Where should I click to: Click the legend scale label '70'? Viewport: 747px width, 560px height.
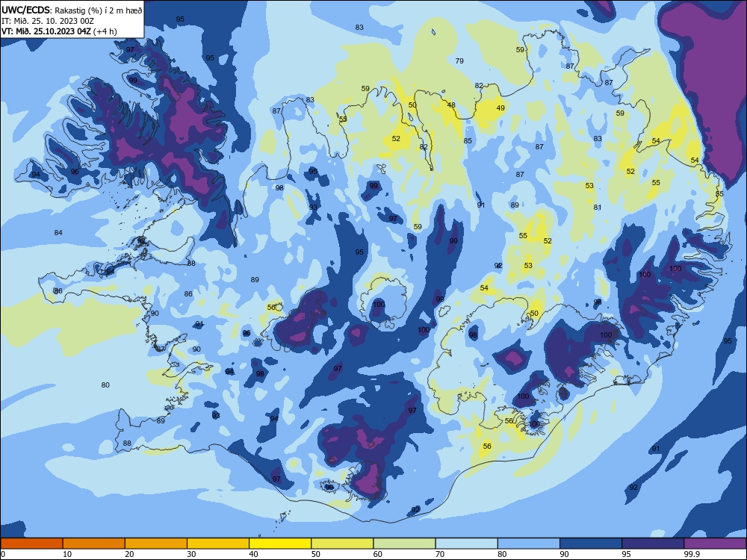coord(440,554)
